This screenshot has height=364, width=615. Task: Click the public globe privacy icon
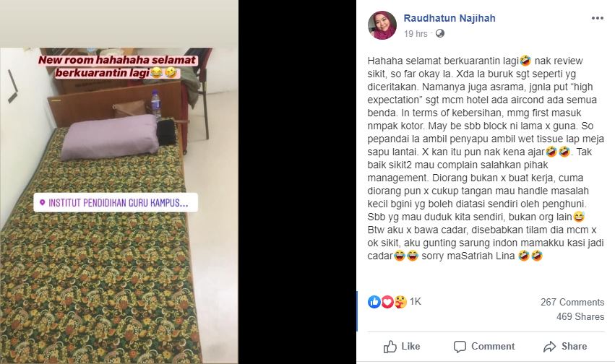click(x=440, y=33)
